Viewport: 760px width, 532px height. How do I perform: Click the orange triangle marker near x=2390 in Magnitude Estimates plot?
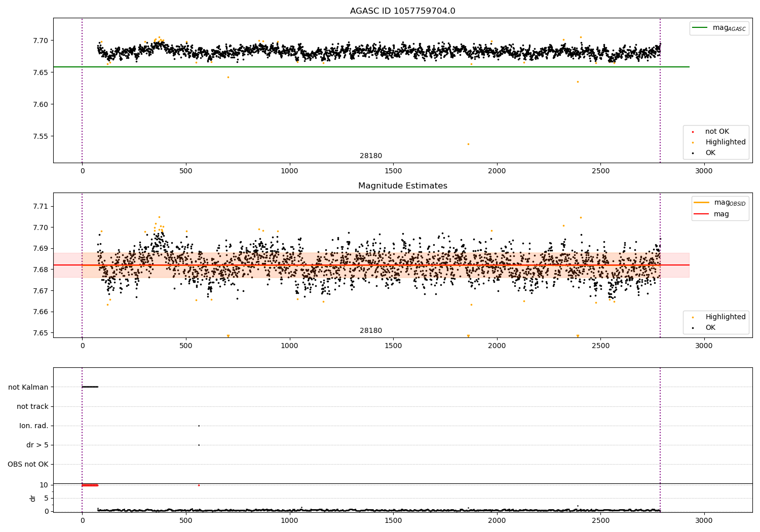578,336
